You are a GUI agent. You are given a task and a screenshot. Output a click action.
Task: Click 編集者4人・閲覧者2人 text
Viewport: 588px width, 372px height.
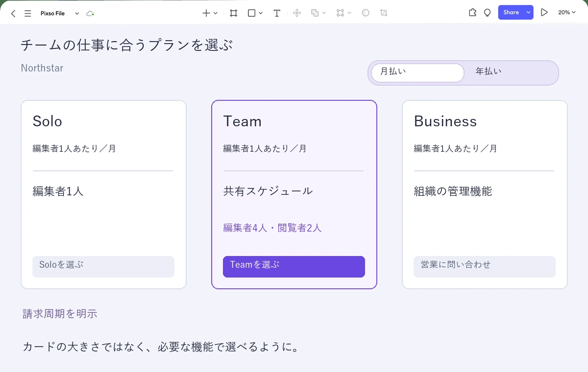point(272,228)
